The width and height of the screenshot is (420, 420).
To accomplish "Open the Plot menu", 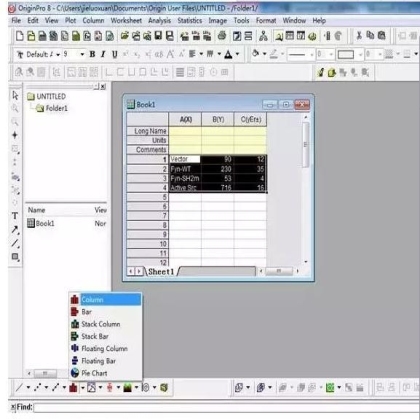I will coord(70,21).
